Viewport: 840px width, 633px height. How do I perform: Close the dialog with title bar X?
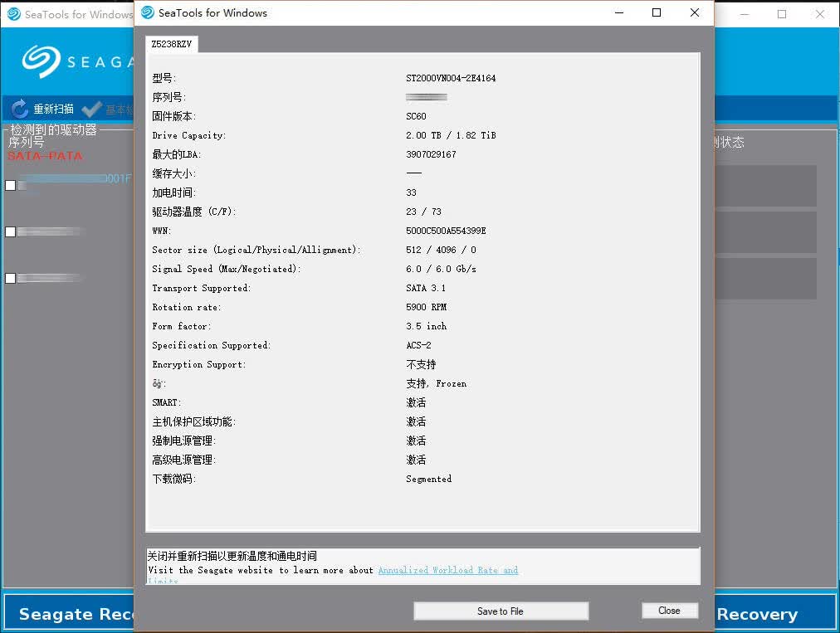(695, 12)
